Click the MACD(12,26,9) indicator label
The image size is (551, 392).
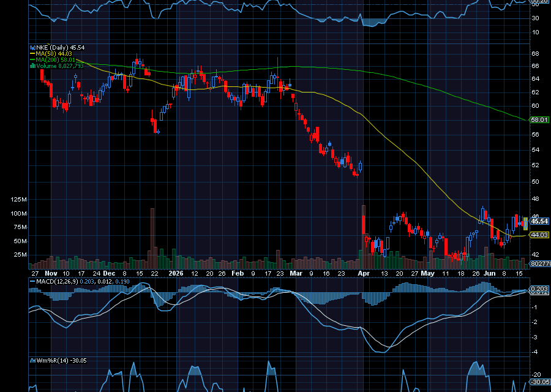[x=58, y=282]
